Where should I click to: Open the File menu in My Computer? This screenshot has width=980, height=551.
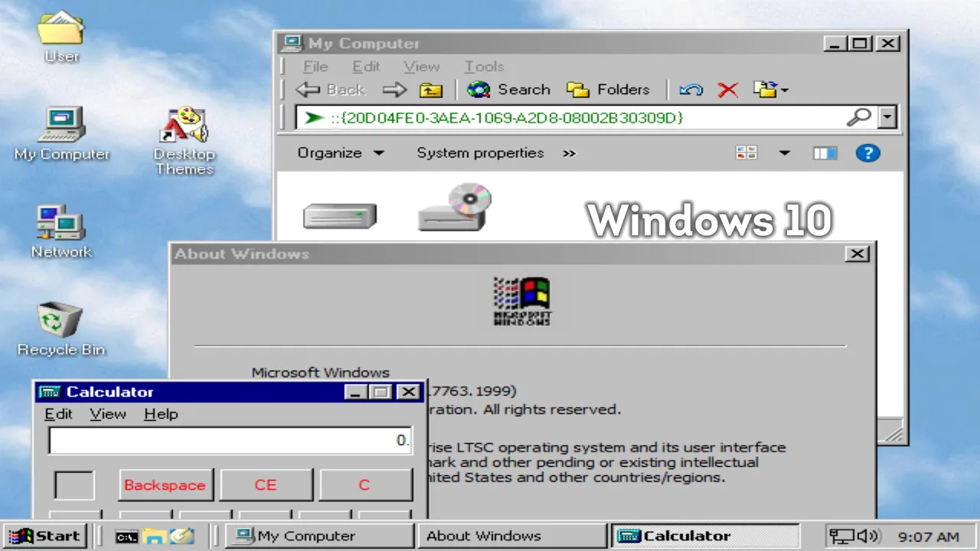click(x=315, y=67)
